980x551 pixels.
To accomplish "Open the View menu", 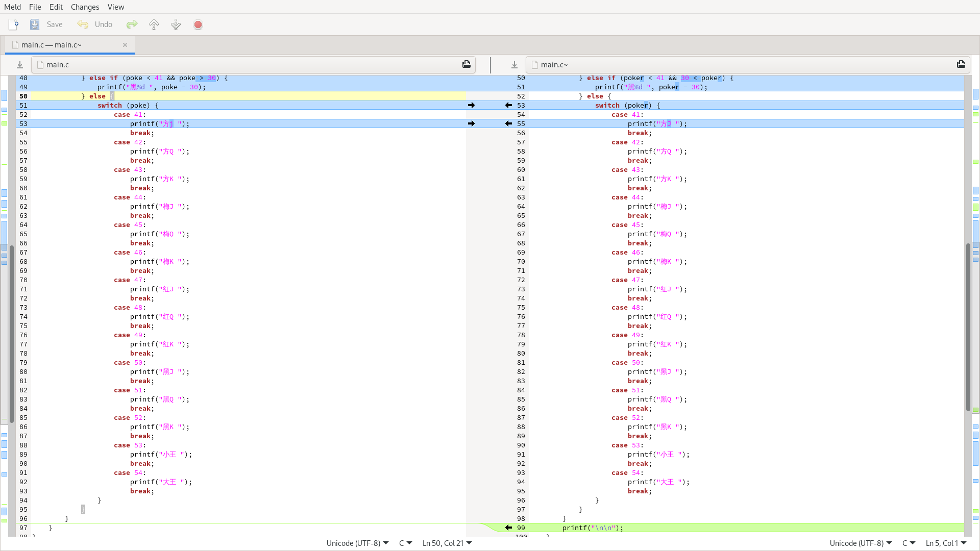I will (x=116, y=7).
